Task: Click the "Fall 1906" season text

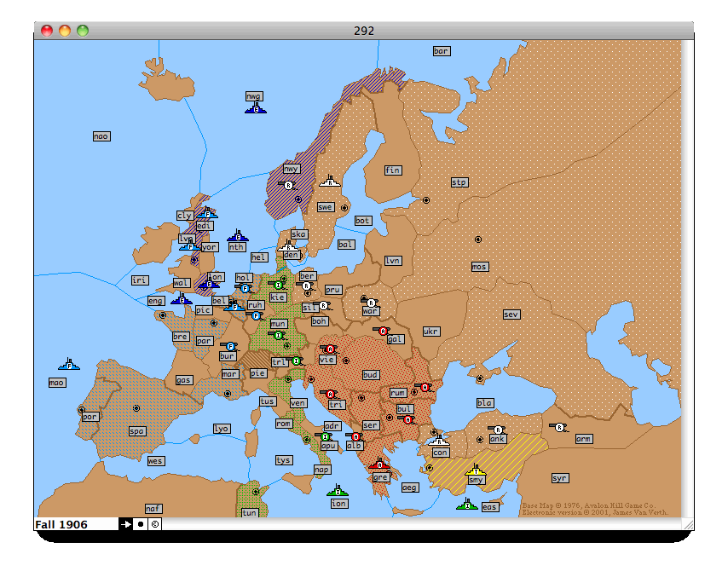Action: [x=61, y=524]
